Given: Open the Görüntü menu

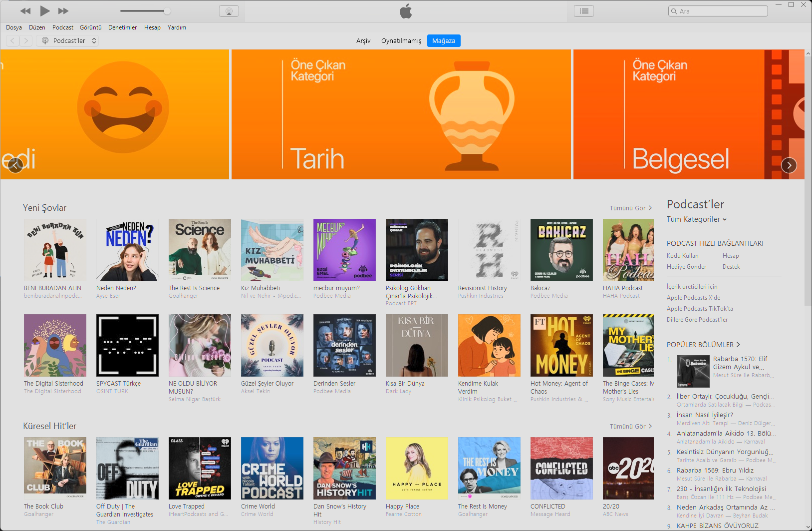Looking at the screenshot, I should [91, 27].
